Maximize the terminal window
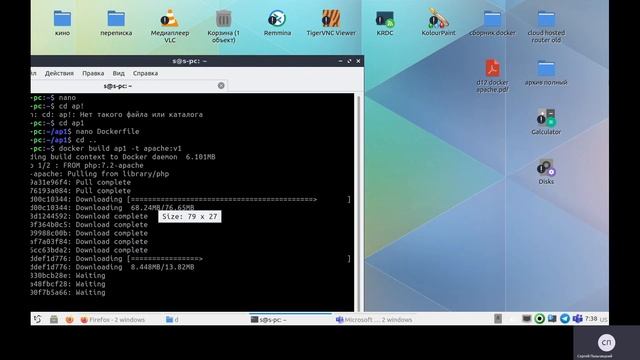 pos(349,61)
